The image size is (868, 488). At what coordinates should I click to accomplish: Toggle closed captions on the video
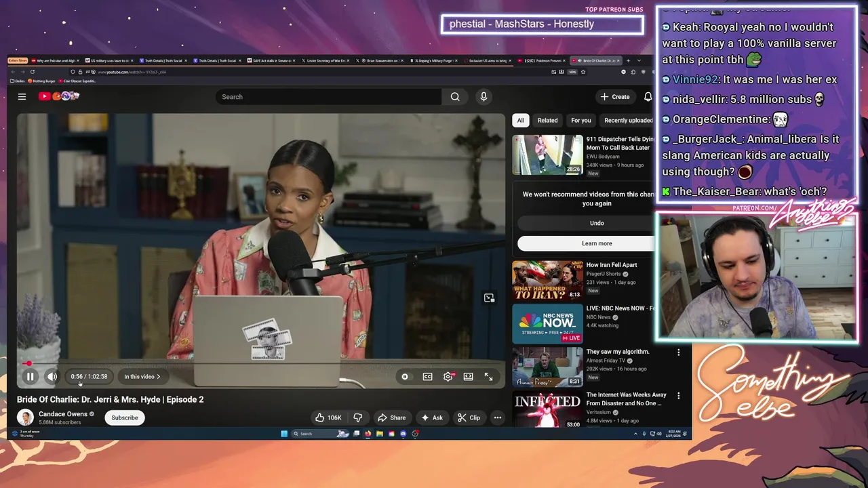click(427, 377)
